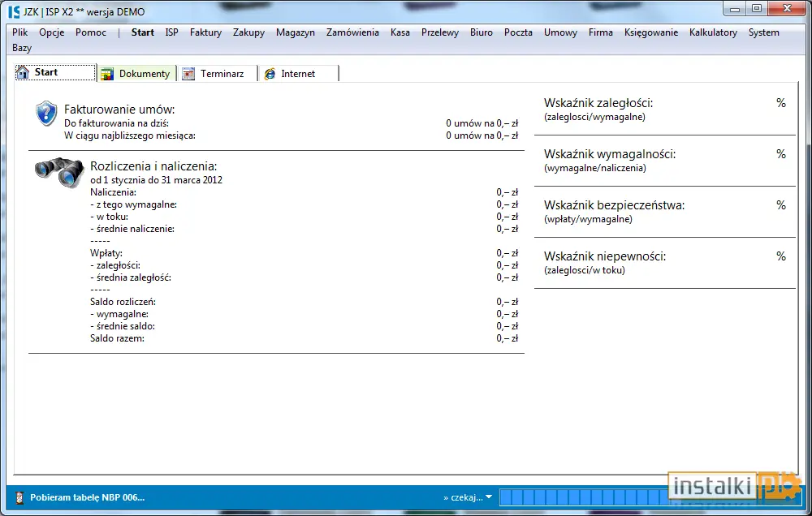Click the Wskaźnik niepewności indicator
The image size is (812, 516).
tap(665, 263)
